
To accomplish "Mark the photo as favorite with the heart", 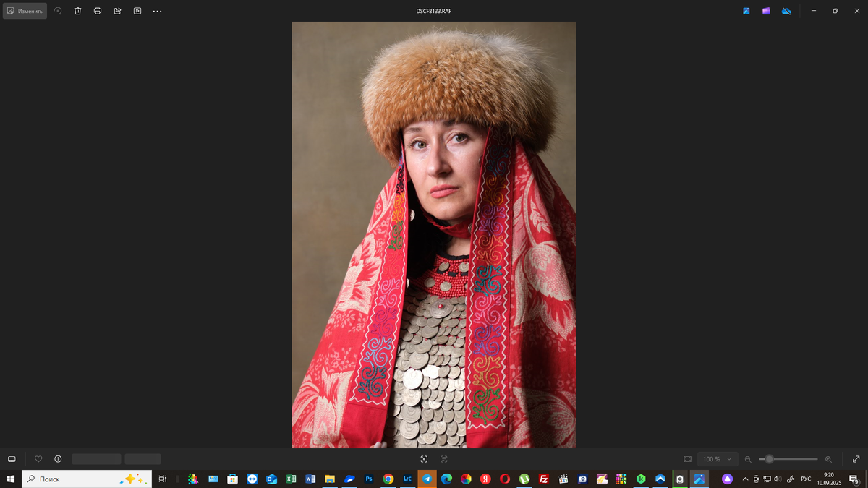I will pos(38,458).
